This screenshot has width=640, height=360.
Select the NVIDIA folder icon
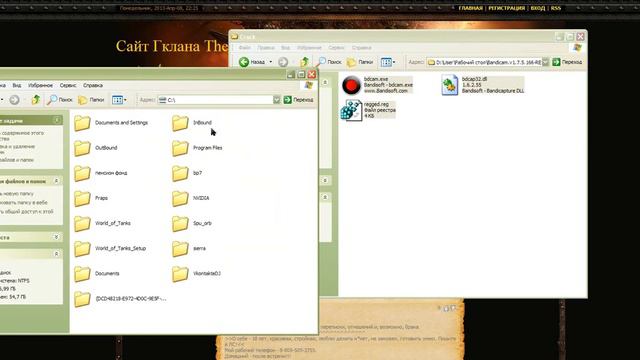180,198
